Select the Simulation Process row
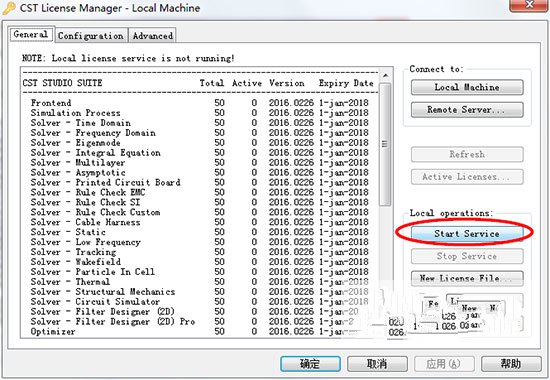This screenshot has width=550, height=380. [199, 113]
